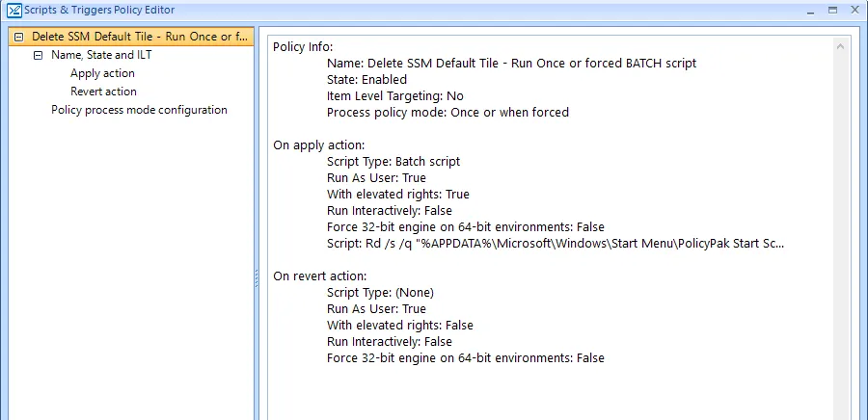The image size is (868, 420).
Task: Collapse the Name, State and ILT node
Action: [x=38, y=55]
